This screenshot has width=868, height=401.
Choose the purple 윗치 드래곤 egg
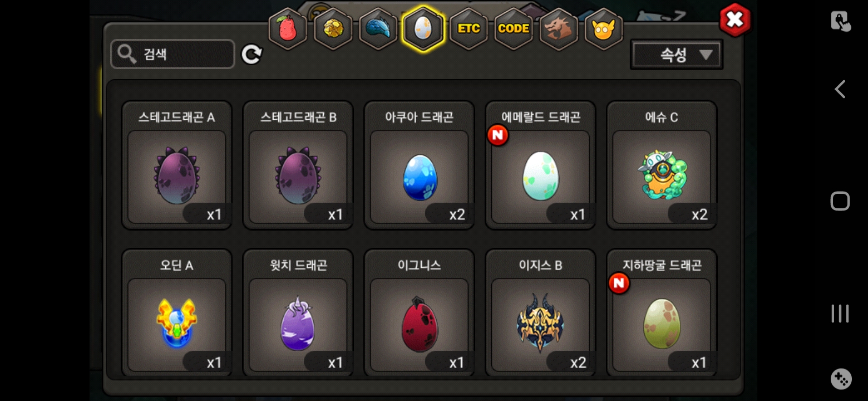298,313
